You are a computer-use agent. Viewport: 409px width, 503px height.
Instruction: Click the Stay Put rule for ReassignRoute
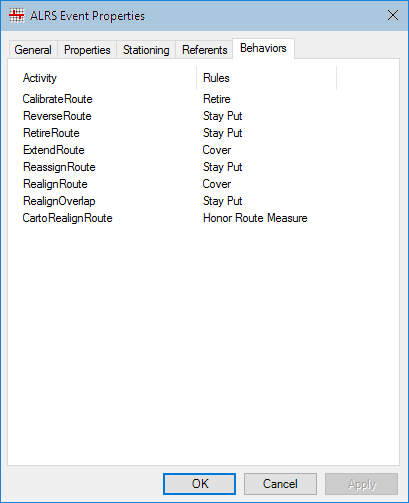click(x=222, y=167)
